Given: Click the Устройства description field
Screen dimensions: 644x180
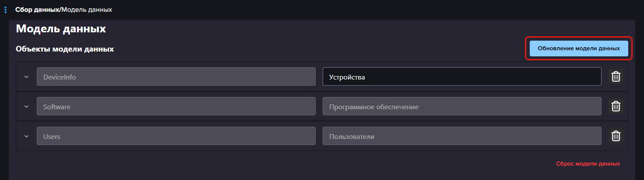Looking at the screenshot, I should coord(461,76).
